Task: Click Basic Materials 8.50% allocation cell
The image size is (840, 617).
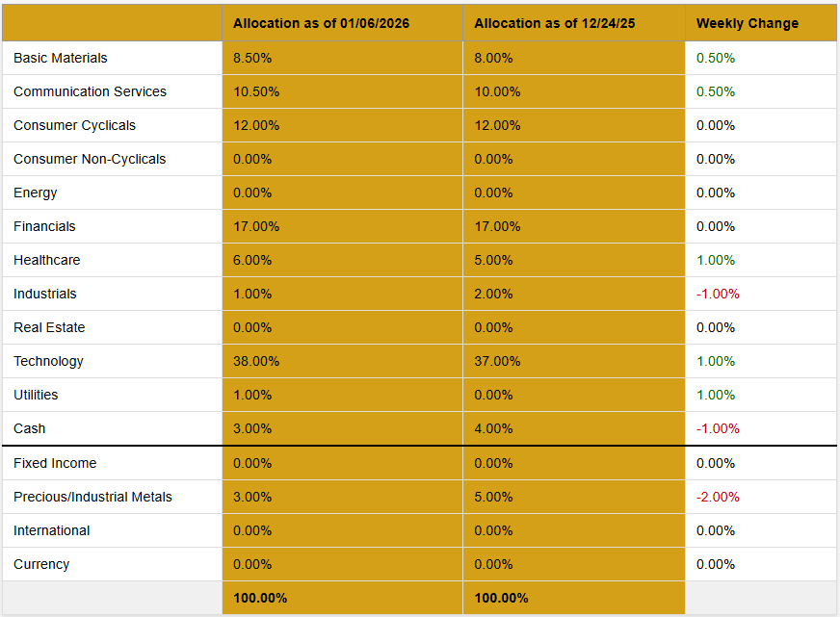Action: 342,58
